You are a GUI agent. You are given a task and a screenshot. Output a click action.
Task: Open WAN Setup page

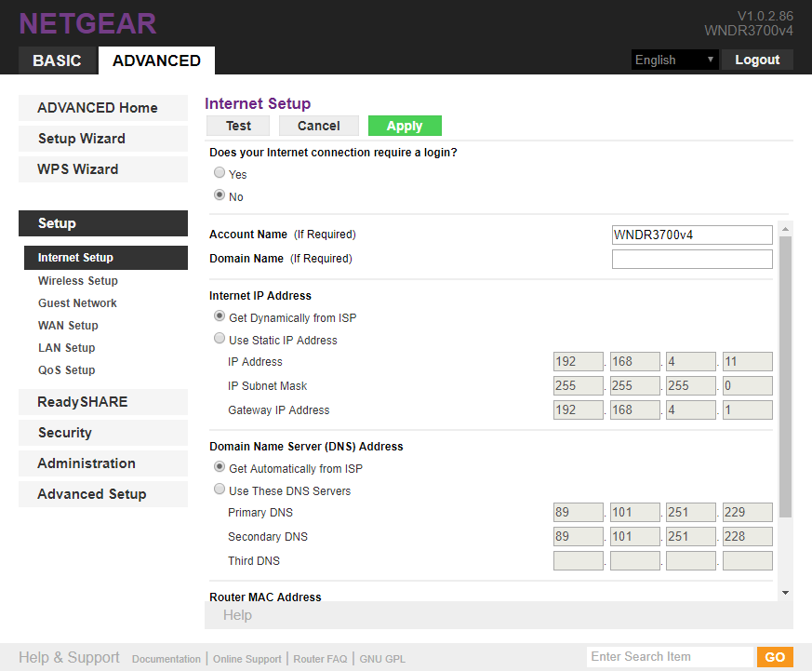pos(68,326)
